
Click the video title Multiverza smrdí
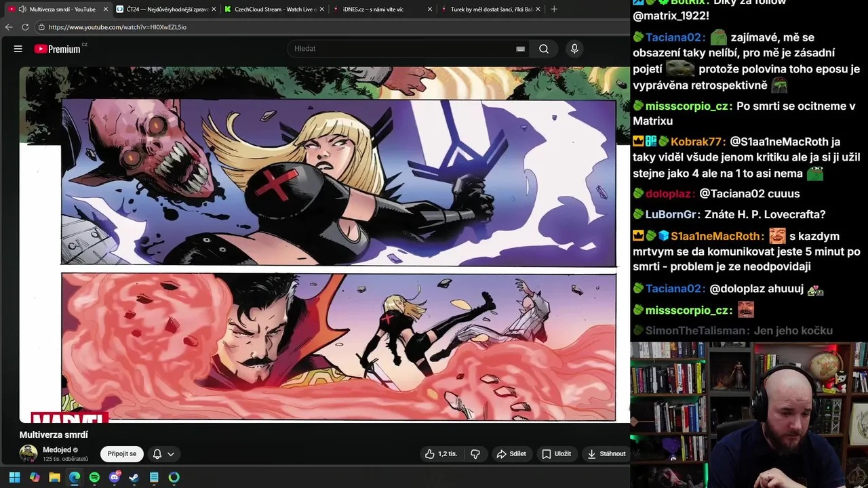[54, 435]
